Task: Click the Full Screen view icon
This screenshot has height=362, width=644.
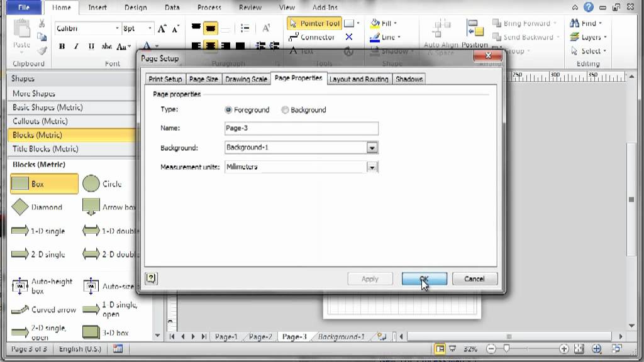Action: (453, 349)
